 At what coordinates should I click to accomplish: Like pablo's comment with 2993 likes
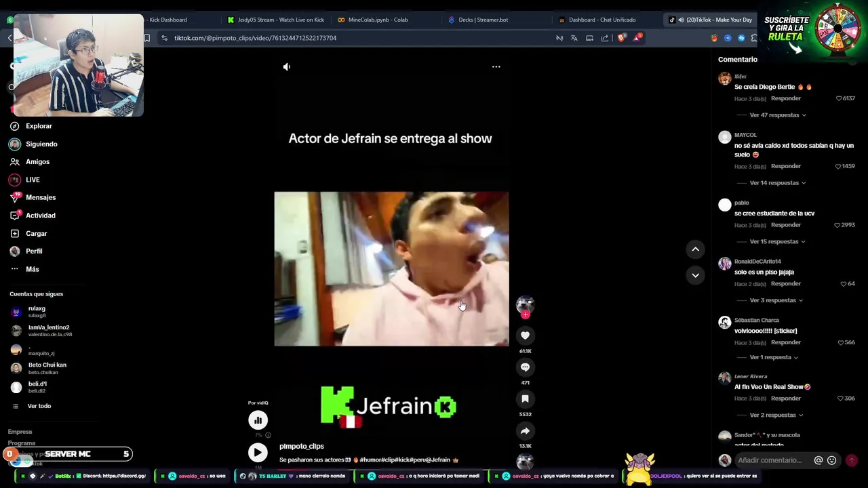pos(837,225)
